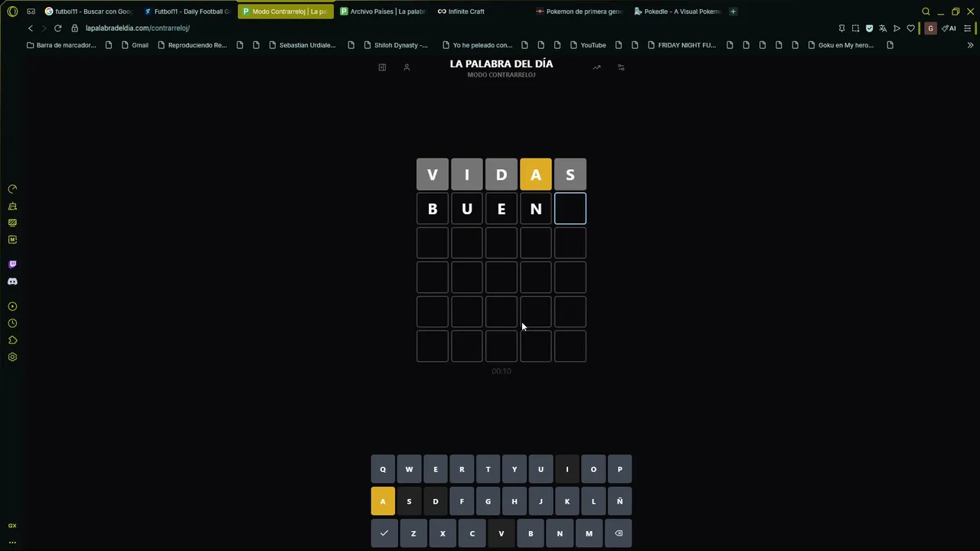
Task: Open the workspaces icon beside the first tab
Action: (x=31, y=11)
